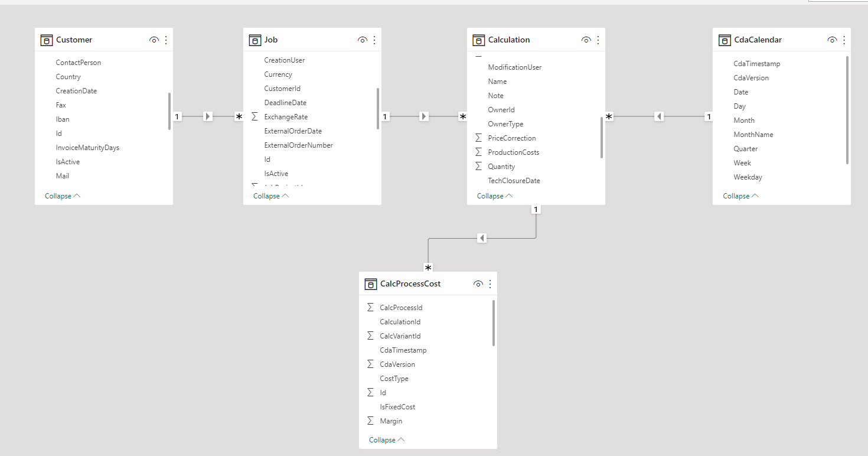Viewport: 868px width, 456px height.
Task: Click the Calculation table icon
Action: point(479,40)
